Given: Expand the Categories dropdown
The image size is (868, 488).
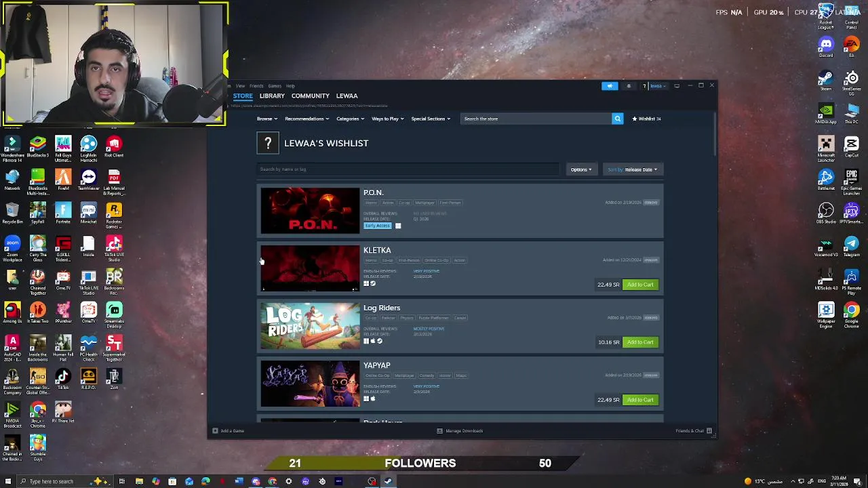Looking at the screenshot, I should click(350, 119).
